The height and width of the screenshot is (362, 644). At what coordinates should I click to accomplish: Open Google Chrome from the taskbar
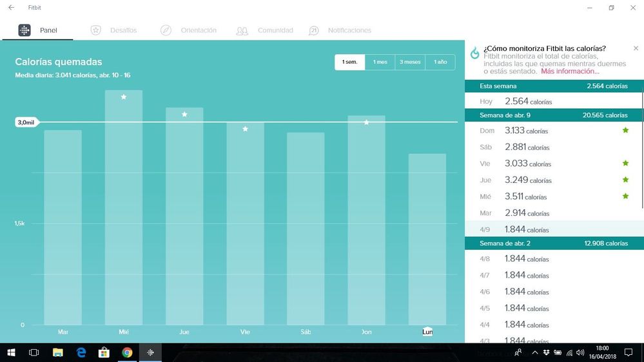(x=127, y=352)
